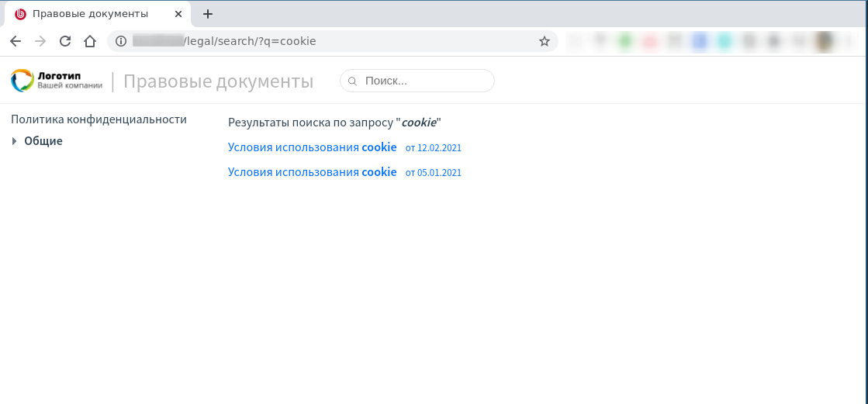868x404 pixels.
Task: Click the magnifier icon in the search box
Action: 353,81
